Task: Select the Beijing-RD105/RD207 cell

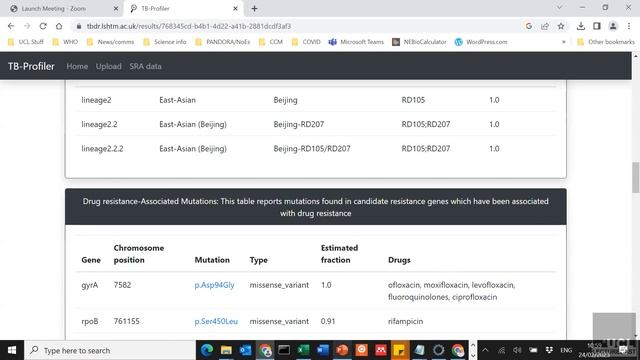Action: click(x=312, y=149)
